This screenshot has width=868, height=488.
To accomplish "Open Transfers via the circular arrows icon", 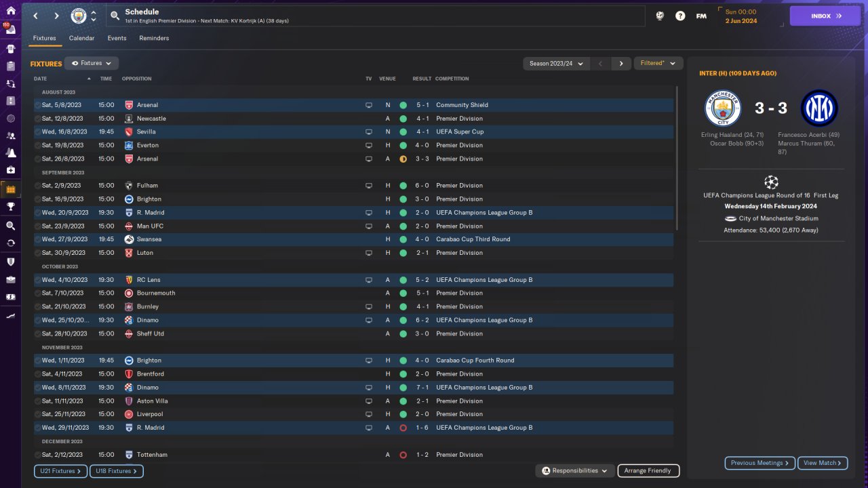I will point(10,243).
